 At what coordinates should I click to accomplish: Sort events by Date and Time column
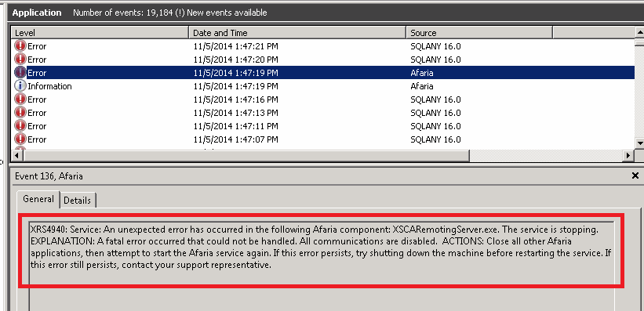(x=297, y=32)
